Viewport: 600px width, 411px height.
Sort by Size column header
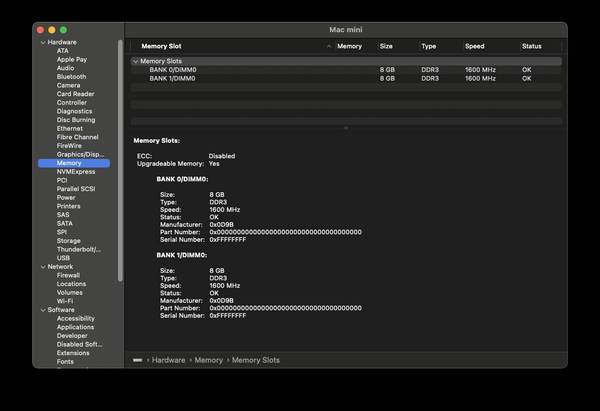386,46
